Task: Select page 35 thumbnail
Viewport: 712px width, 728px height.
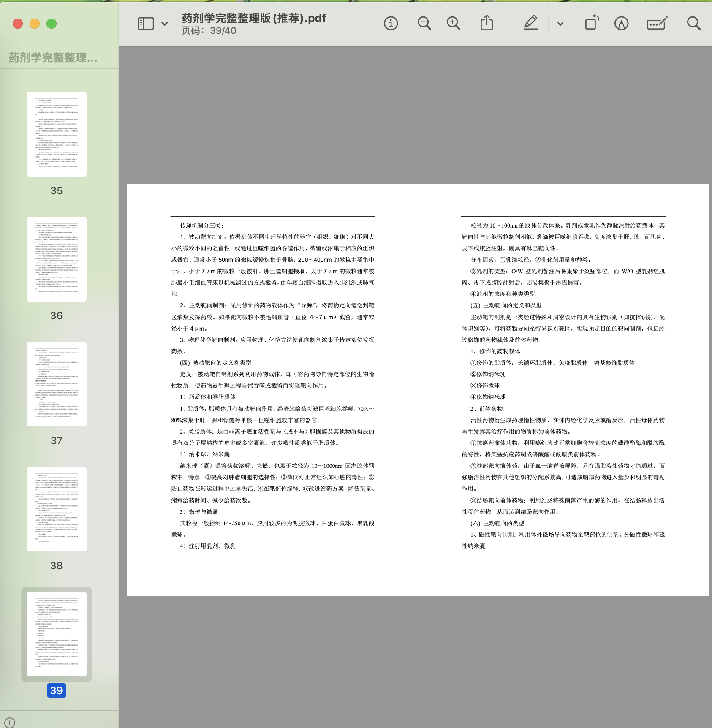Action: [57, 134]
